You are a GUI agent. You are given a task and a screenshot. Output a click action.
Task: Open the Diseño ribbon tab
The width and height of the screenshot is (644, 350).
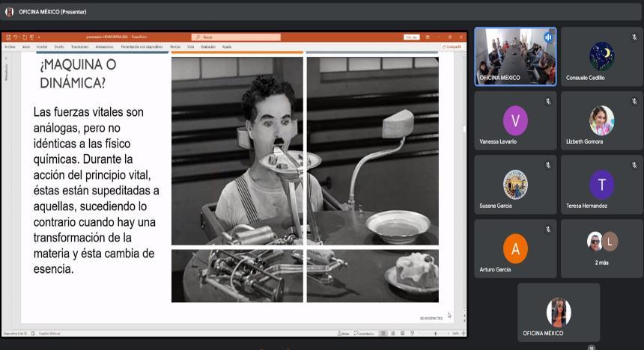pyautogui.click(x=60, y=47)
